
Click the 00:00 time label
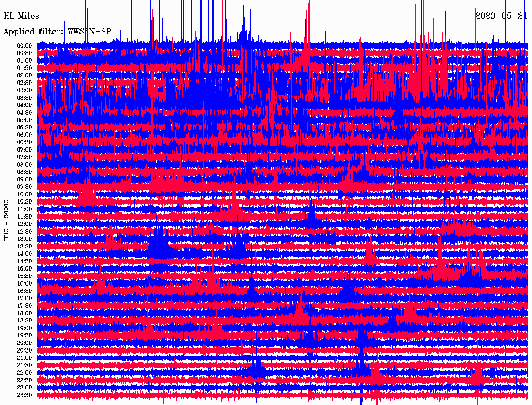pos(24,46)
